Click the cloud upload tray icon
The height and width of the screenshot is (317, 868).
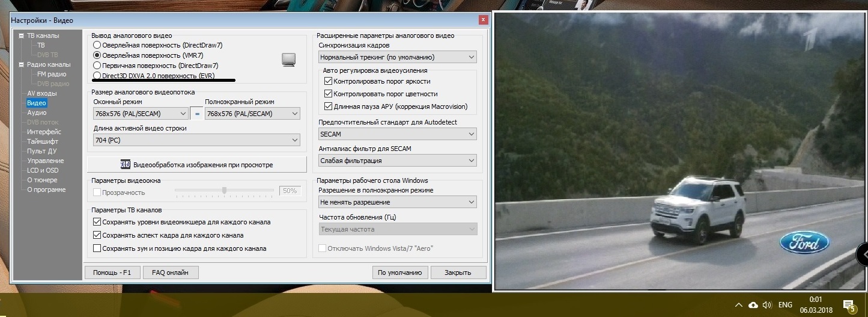click(x=753, y=304)
